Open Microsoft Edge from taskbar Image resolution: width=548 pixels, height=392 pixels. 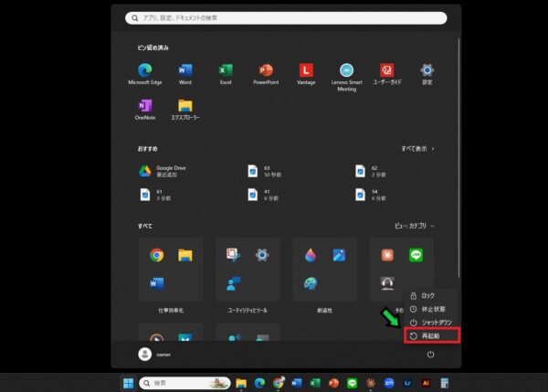pos(259,383)
